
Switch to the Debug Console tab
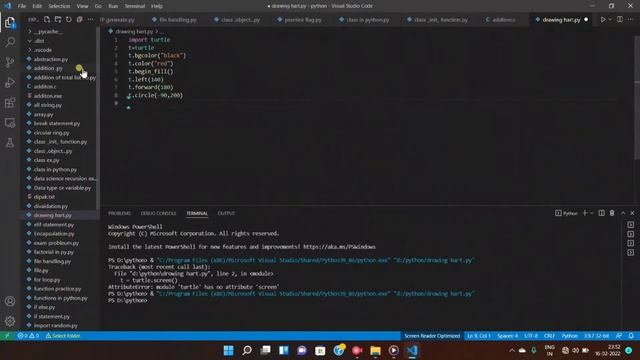point(158,213)
